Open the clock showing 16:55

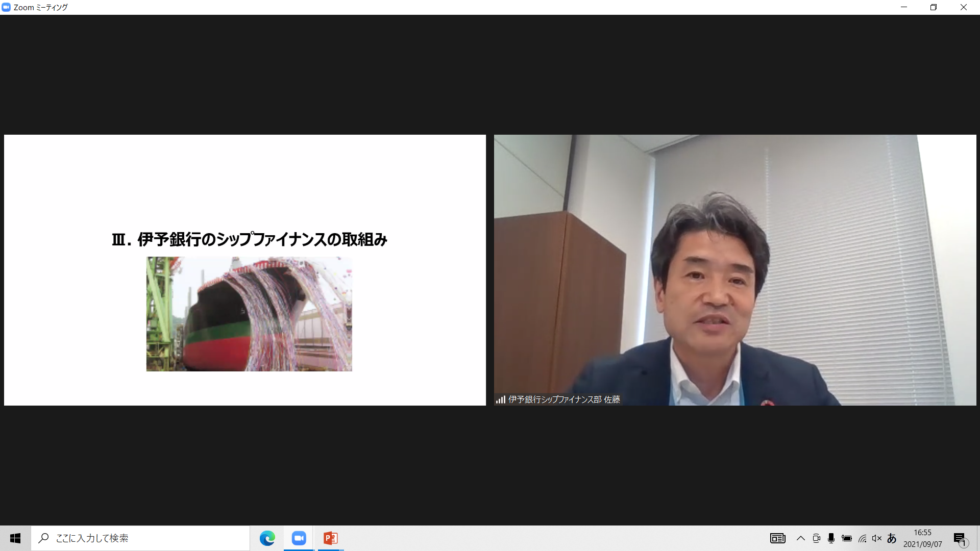(x=923, y=538)
